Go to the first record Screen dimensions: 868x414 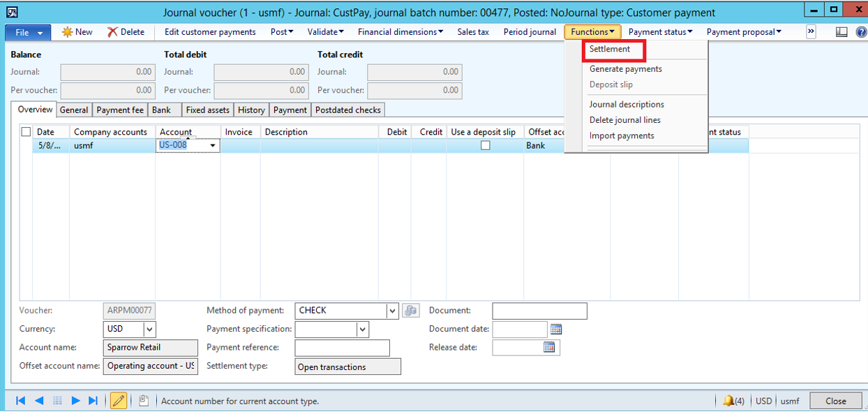click(20, 401)
